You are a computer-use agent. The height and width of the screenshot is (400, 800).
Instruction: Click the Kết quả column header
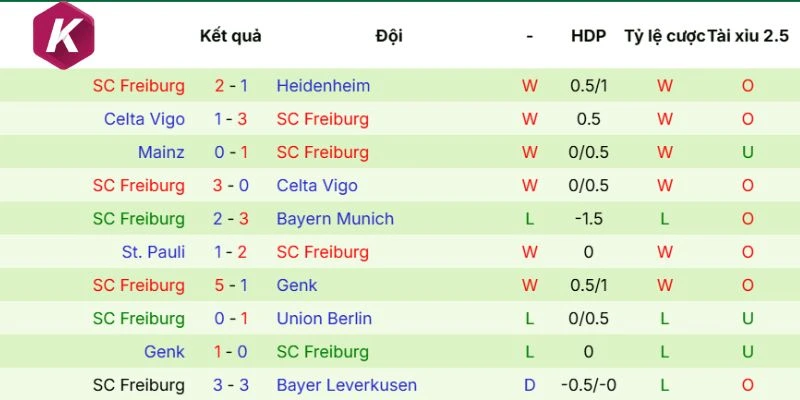tap(230, 36)
